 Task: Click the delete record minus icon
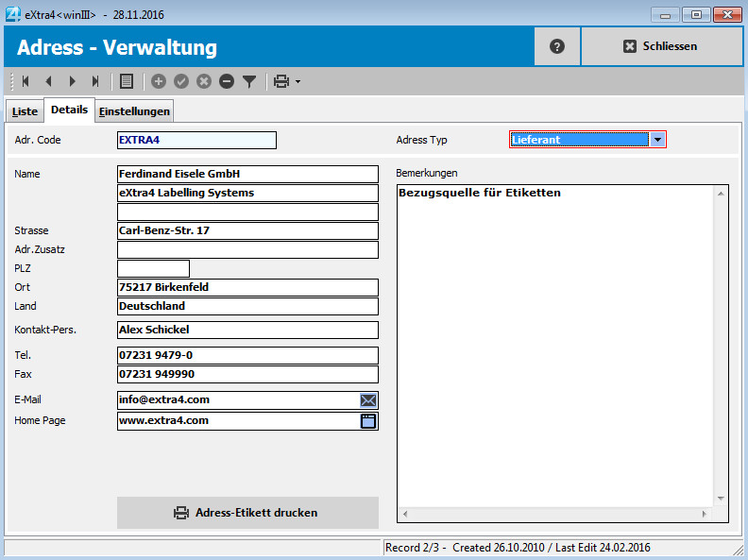(227, 81)
